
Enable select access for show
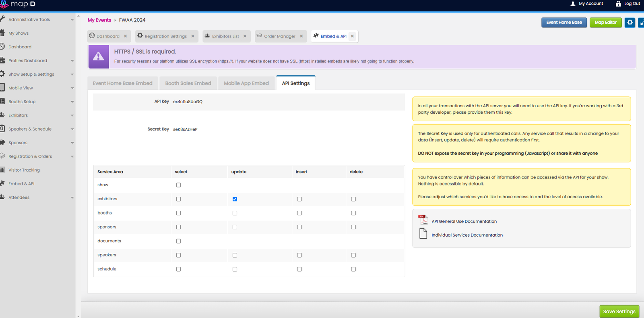coord(178,185)
